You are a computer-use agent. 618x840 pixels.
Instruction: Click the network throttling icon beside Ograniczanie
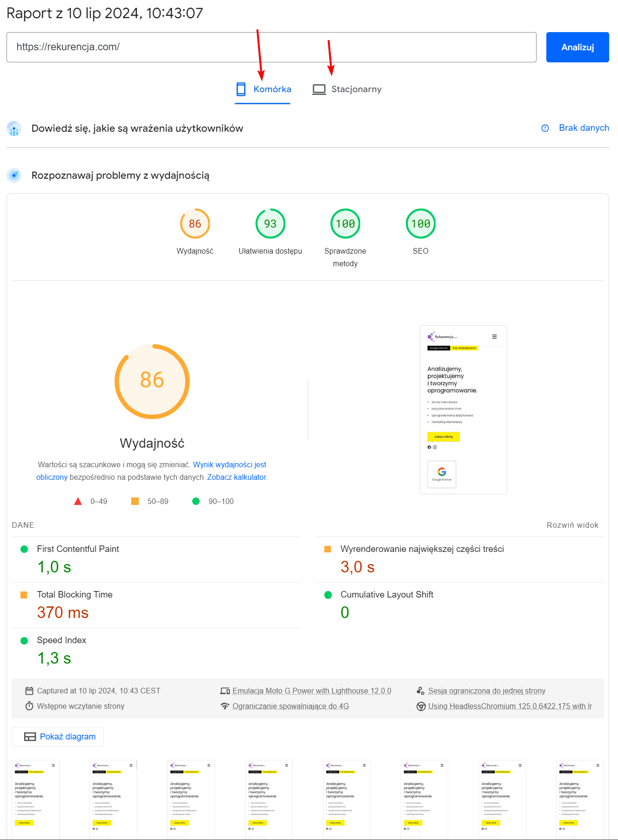pos(225,706)
